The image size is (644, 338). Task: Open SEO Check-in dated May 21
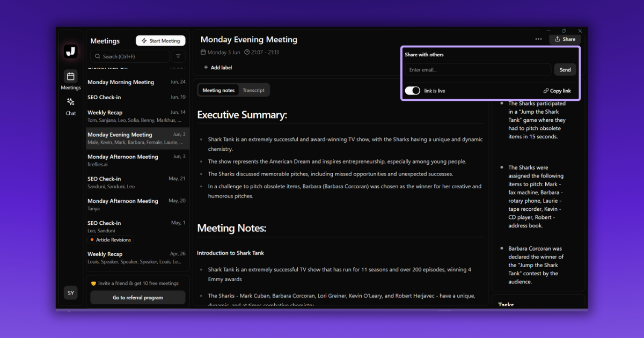click(x=137, y=182)
